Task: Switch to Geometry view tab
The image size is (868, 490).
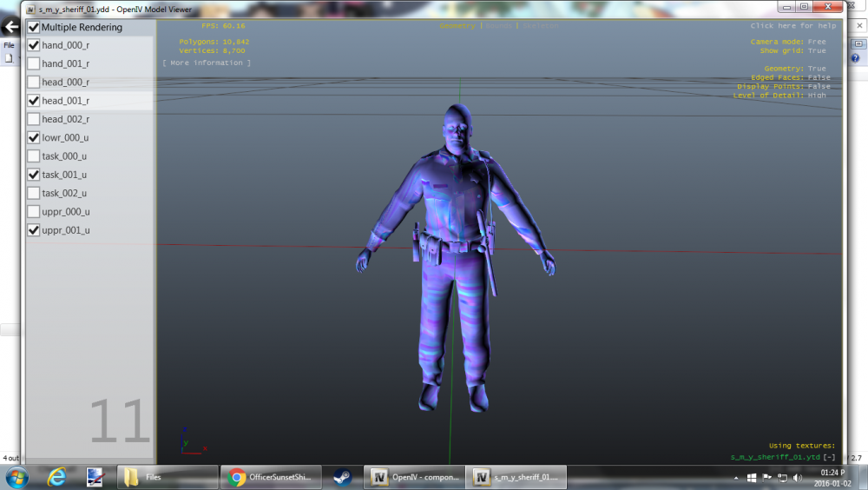Action: (457, 26)
